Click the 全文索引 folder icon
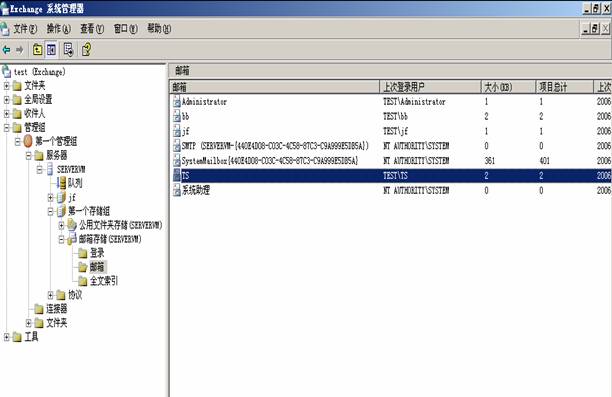This screenshot has width=612, height=397. point(83,281)
